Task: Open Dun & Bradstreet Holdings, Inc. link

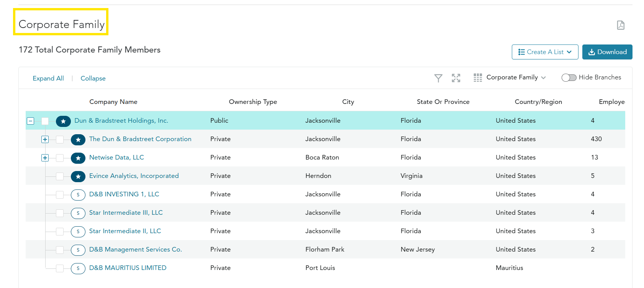Action: (x=121, y=120)
